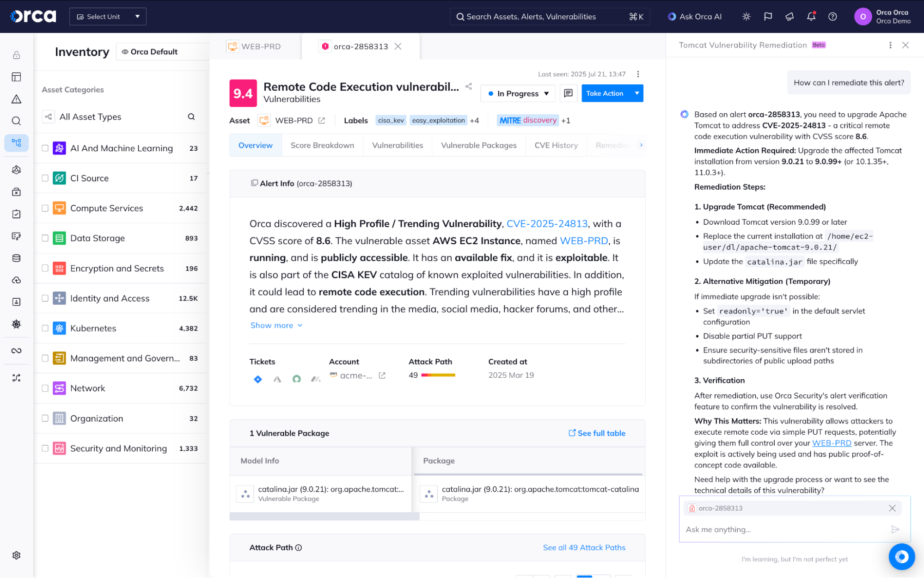Send the message using the arrow icon
Screen dimensions: 924x578
pyautogui.click(x=895, y=530)
